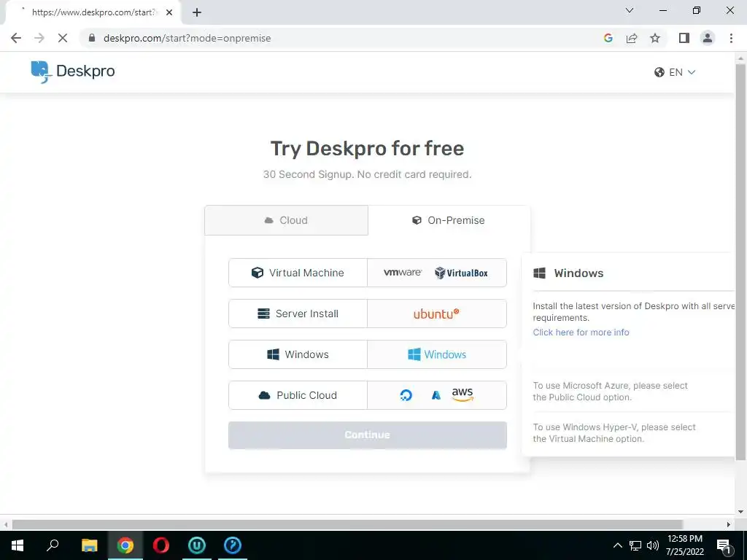Image resolution: width=747 pixels, height=560 pixels.
Task: Open the blue question mark taskbar app
Action: tap(233, 545)
